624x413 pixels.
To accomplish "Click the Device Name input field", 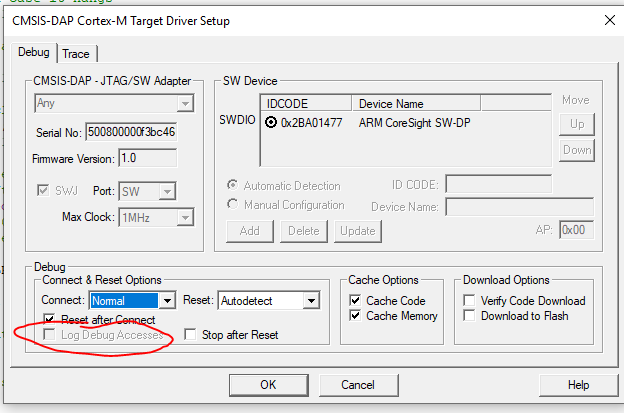I will [520, 207].
